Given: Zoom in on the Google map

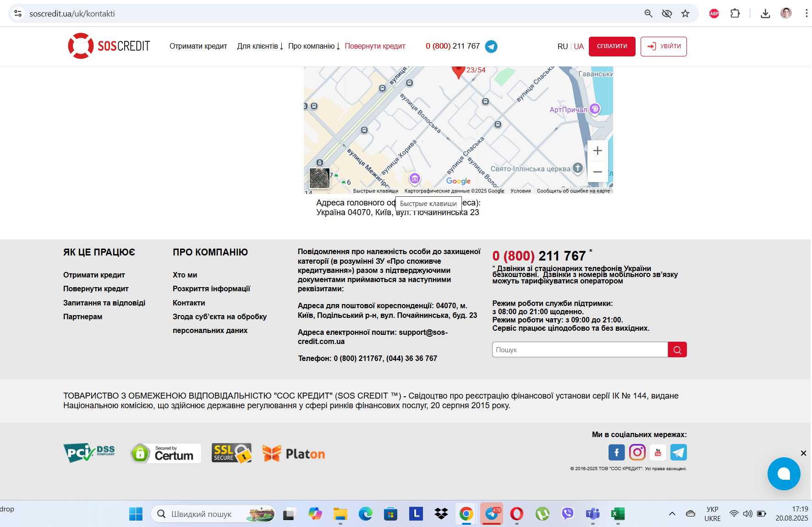Looking at the screenshot, I should coord(598,151).
